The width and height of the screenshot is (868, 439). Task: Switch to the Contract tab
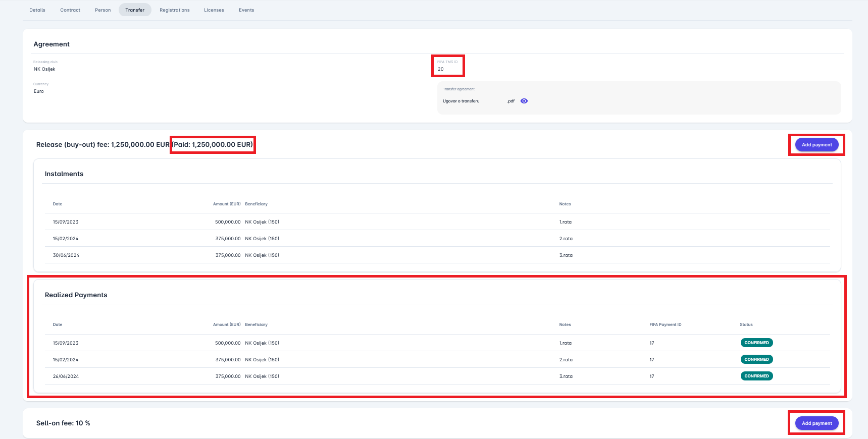(x=70, y=10)
